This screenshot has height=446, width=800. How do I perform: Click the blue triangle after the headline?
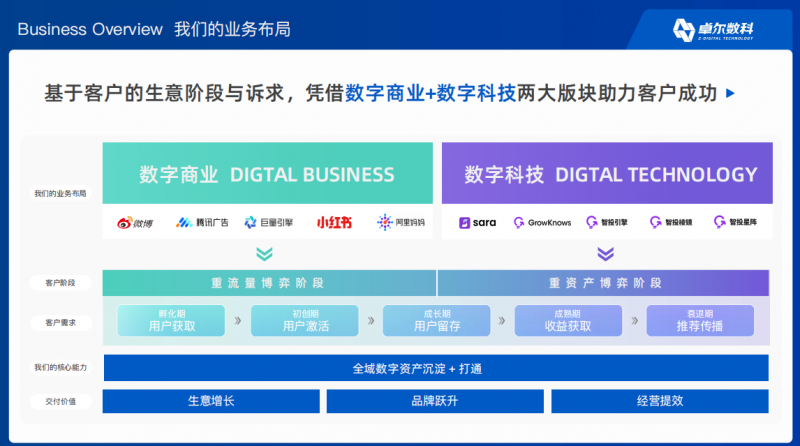point(730,93)
